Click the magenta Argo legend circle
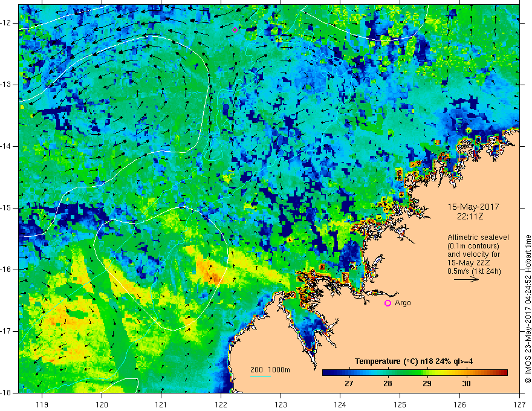The image size is (532, 411). pyautogui.click(x=388, y=303)
